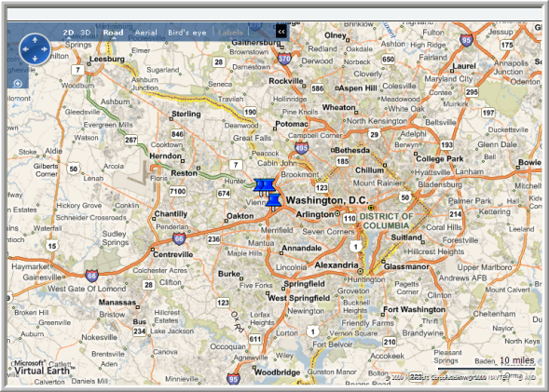The width and height of the screenshot is (549, 392).
Task: Click the route 611 shield
Action: point(254,339)
